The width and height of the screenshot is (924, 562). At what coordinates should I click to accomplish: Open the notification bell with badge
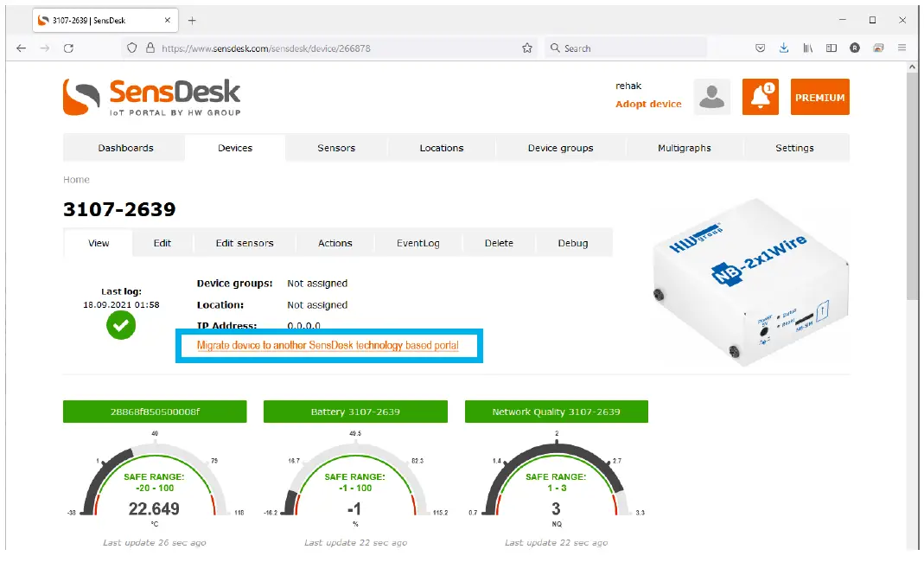click(760, 97)
